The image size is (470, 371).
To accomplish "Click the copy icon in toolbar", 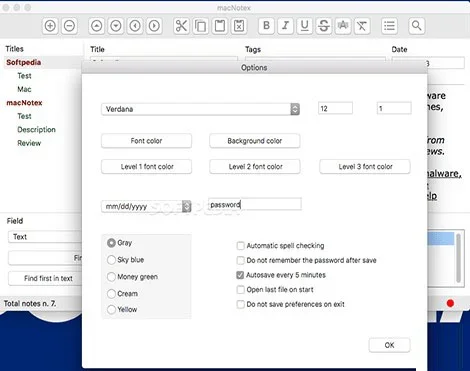I will pos(200,26).
